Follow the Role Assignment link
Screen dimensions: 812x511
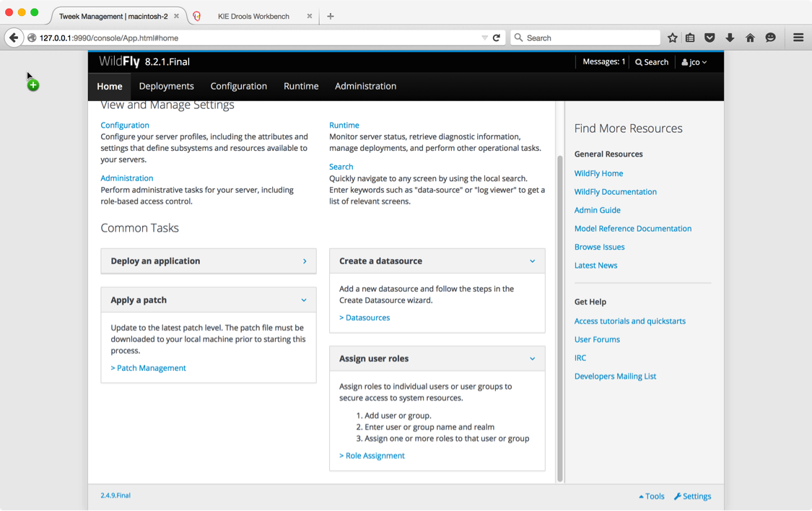[x=372, y=455]
